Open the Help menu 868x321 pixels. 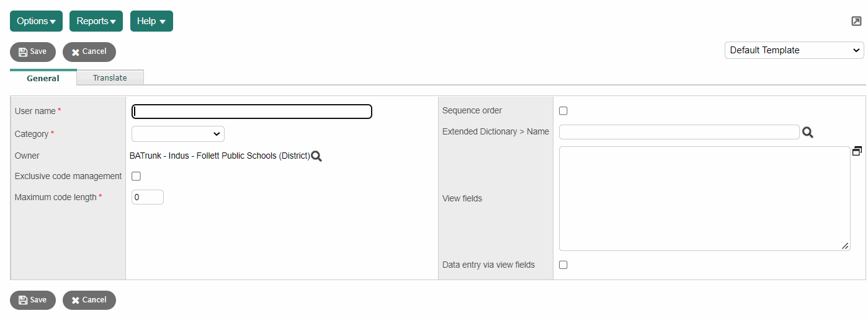151,21
